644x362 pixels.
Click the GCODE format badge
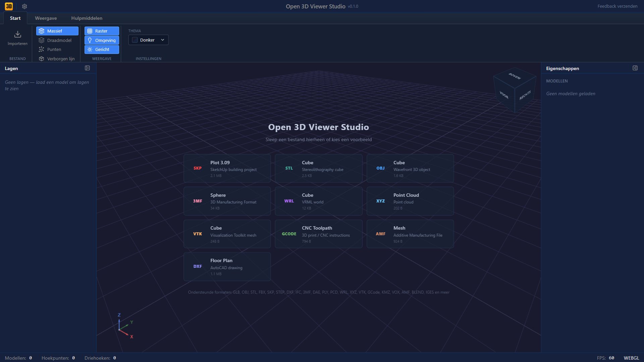(289, 234)
